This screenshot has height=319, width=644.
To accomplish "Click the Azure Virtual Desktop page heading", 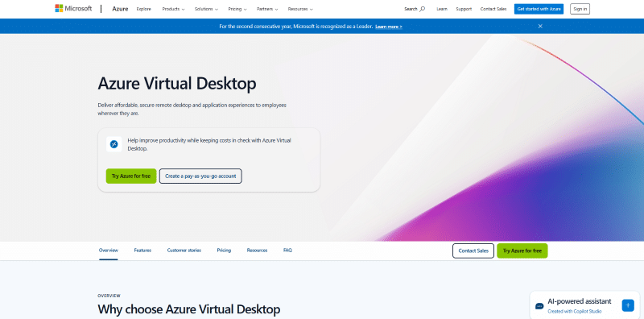I will click(177, 84).
